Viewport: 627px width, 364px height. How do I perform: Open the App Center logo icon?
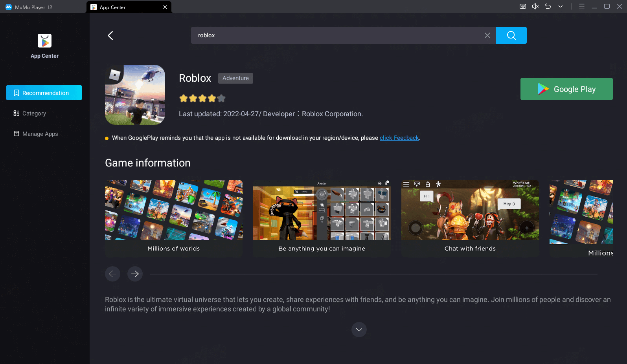[44, 41]
